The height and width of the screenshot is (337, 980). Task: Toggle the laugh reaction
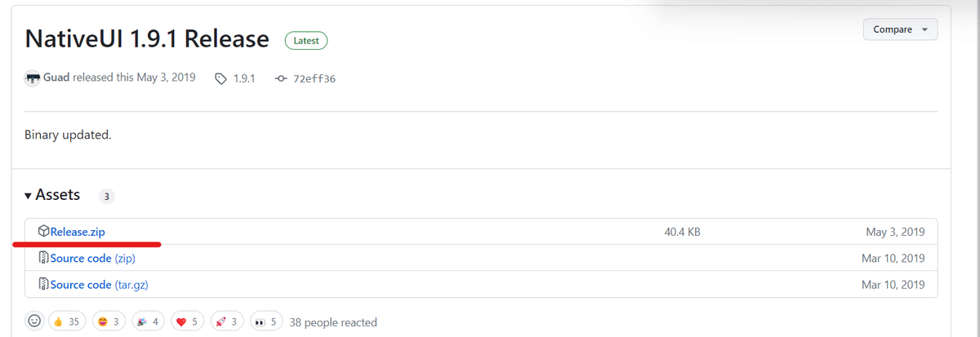click(x=109, y=321)
